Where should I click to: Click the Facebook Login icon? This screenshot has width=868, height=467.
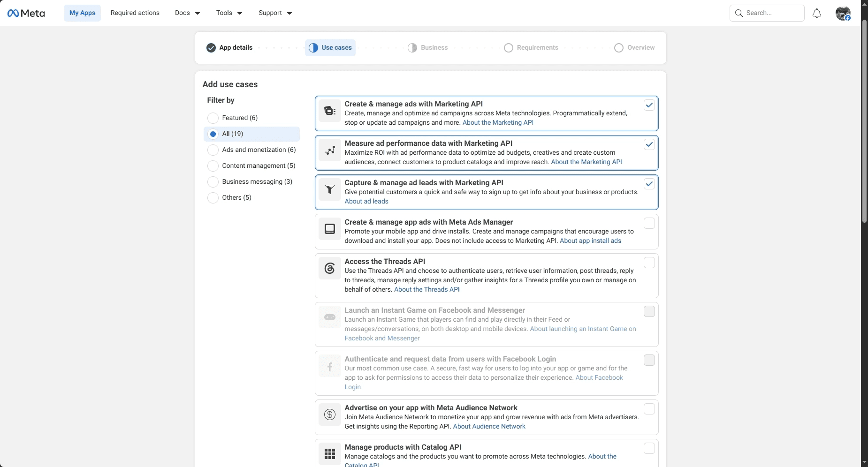coord(330,366)
